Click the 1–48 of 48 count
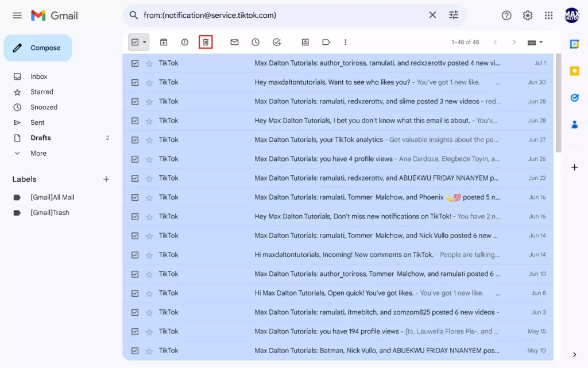Image resolution: width=588 pixels, height=368 pixels. [465, 42]
